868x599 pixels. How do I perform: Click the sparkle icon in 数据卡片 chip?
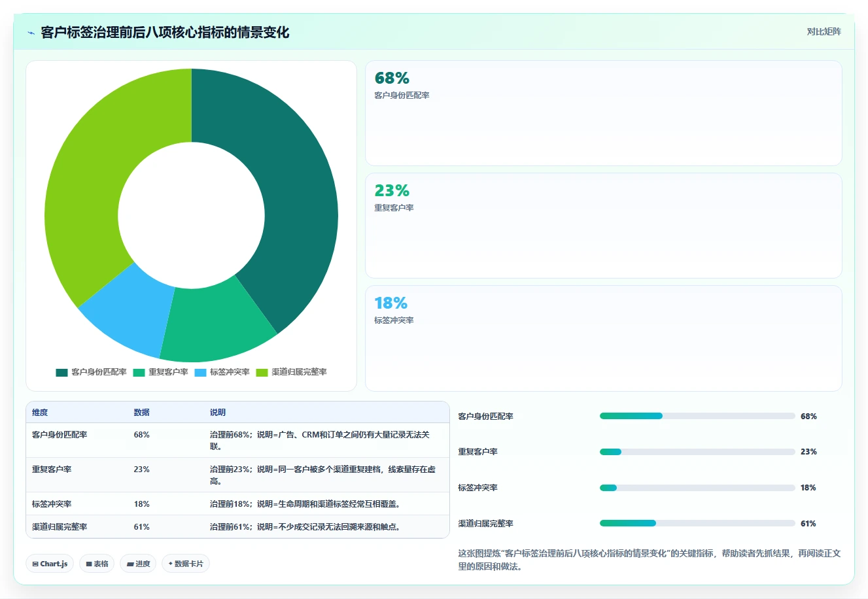click(x=171, y=563)
